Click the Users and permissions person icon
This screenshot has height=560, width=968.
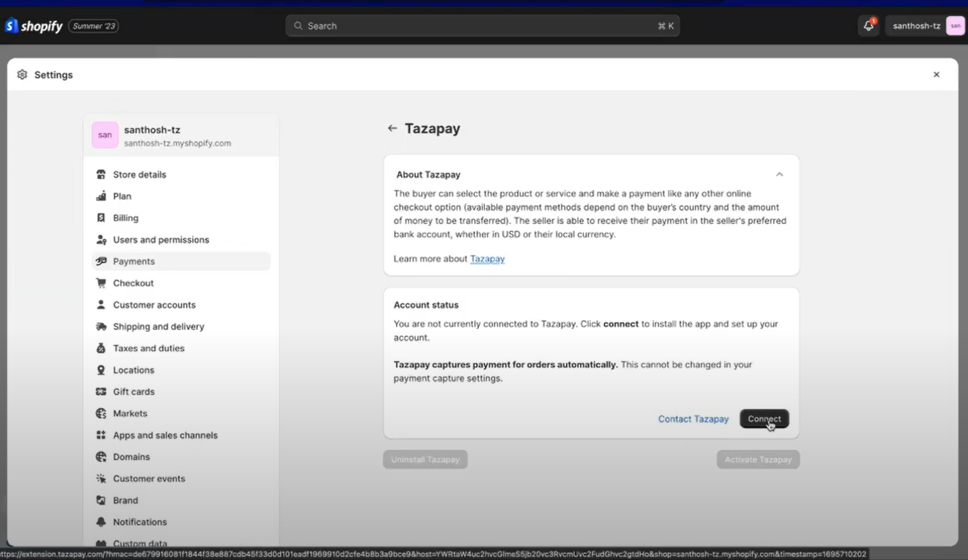[x=101, y=240]
